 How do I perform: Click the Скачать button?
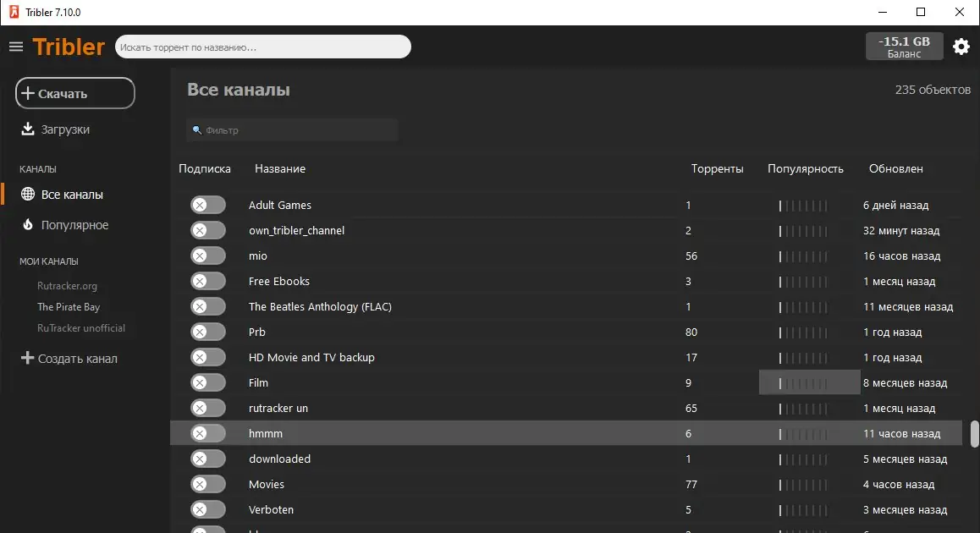point(75,93)
